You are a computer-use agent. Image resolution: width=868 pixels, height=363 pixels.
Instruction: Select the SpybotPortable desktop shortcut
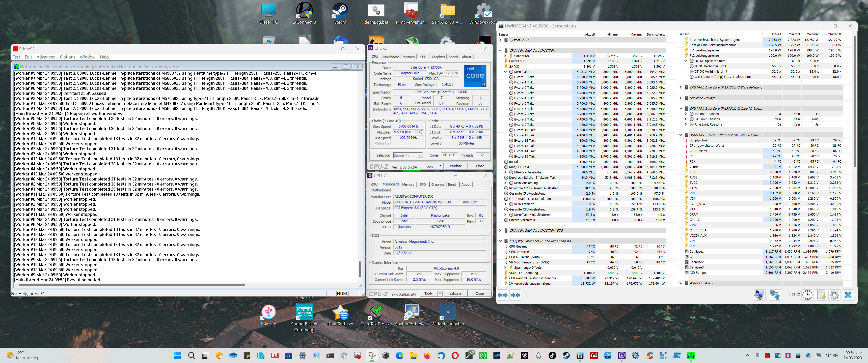(412, 315)
